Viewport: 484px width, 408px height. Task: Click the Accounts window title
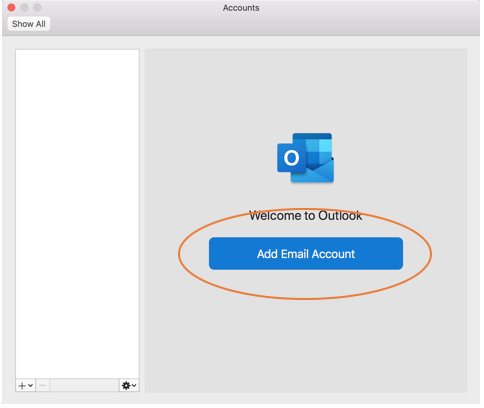tap(241, 8)
